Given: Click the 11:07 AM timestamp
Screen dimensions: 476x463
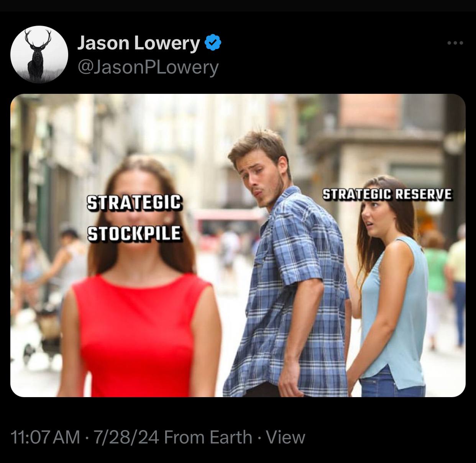Looking at the screenshot, I should (46, 437).
